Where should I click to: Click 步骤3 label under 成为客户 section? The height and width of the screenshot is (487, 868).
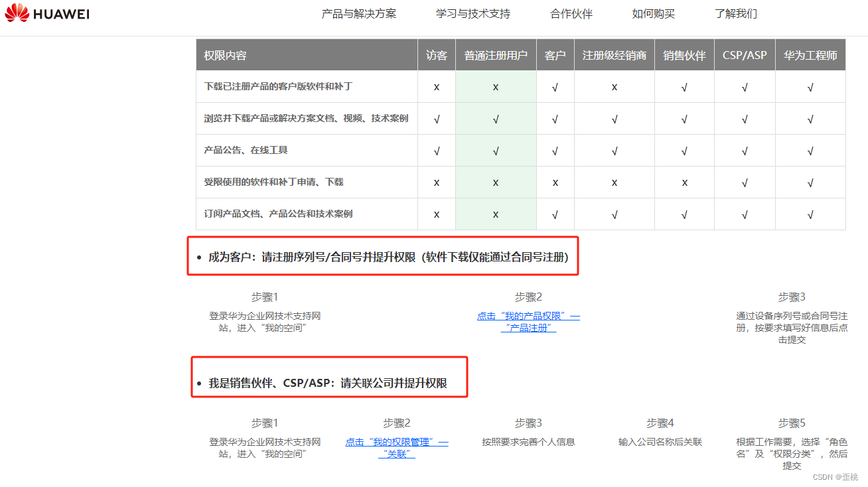pyautogui.click(x=792, y=297)
